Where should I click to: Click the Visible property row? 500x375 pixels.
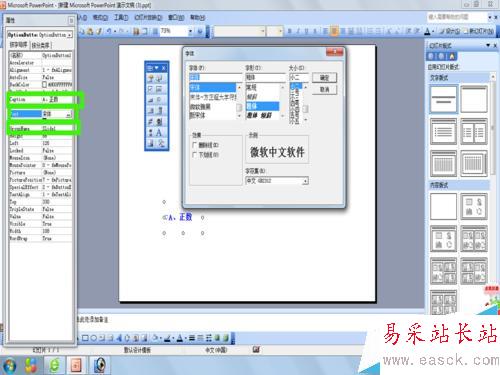40,224
